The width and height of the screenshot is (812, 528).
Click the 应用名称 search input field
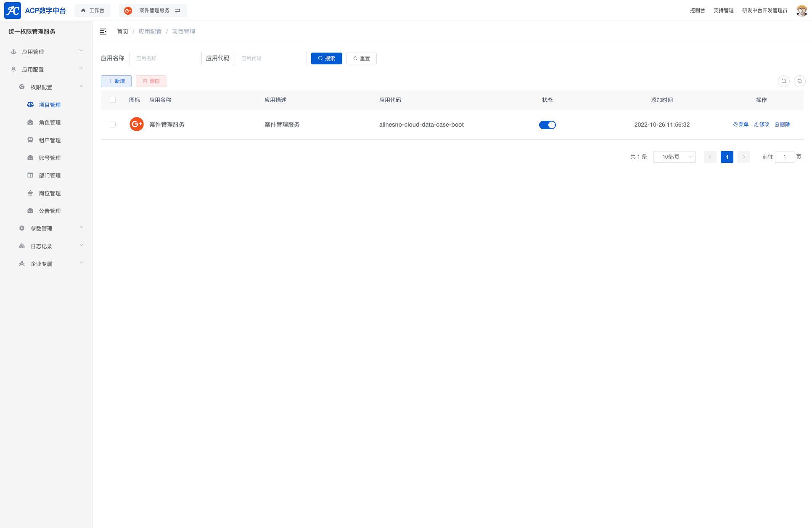coord(166,58)
